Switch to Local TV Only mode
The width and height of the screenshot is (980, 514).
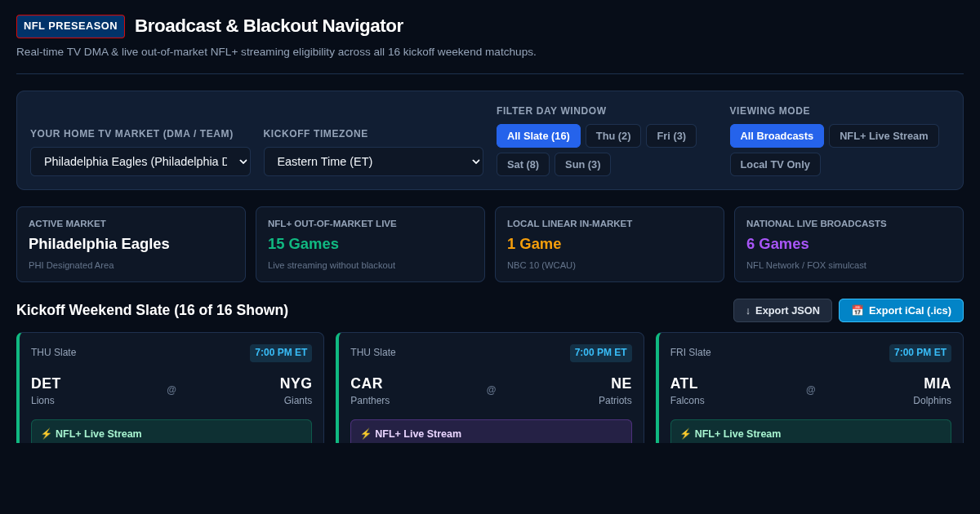coord(775,164)
